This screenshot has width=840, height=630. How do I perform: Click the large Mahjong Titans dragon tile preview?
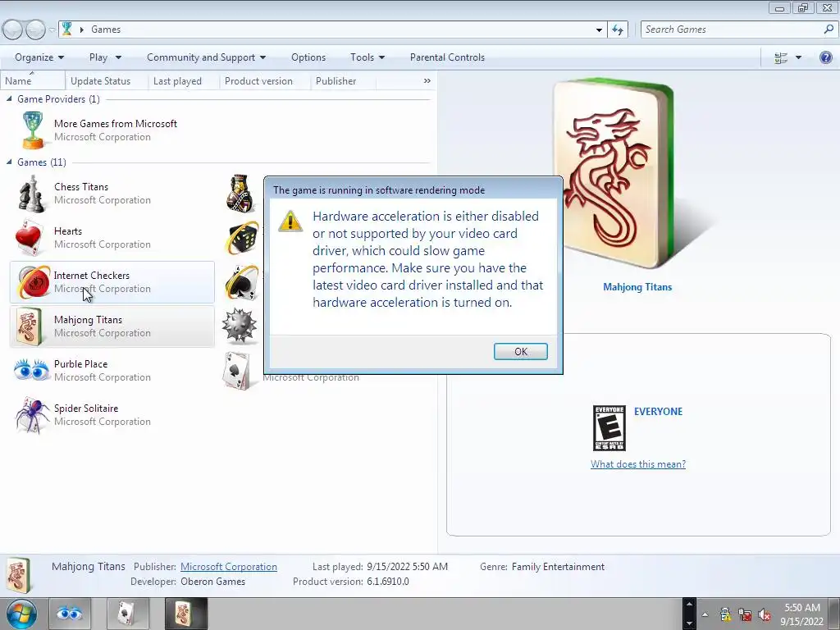click(x=614, y=173)
